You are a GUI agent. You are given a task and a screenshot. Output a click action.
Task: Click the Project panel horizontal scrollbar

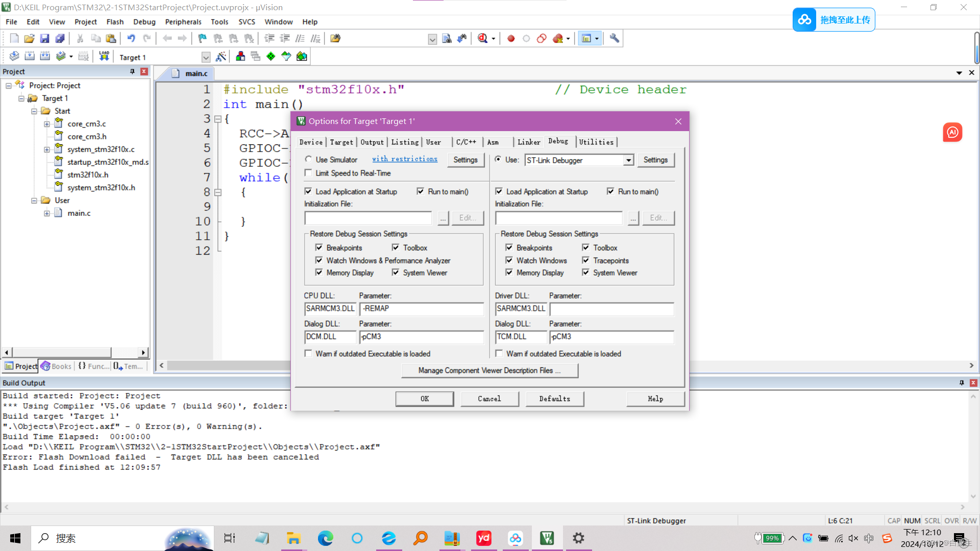[x=61, y=352]
